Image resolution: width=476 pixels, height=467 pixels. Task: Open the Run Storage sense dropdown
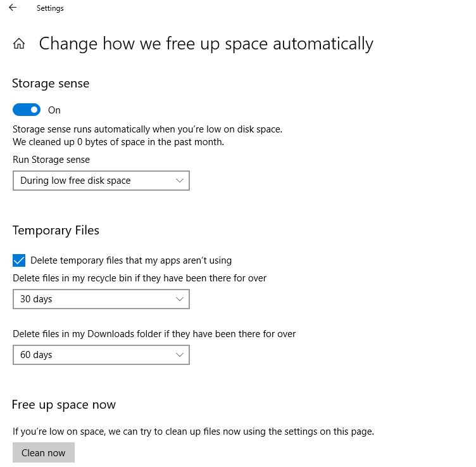(x=101, y=181)
